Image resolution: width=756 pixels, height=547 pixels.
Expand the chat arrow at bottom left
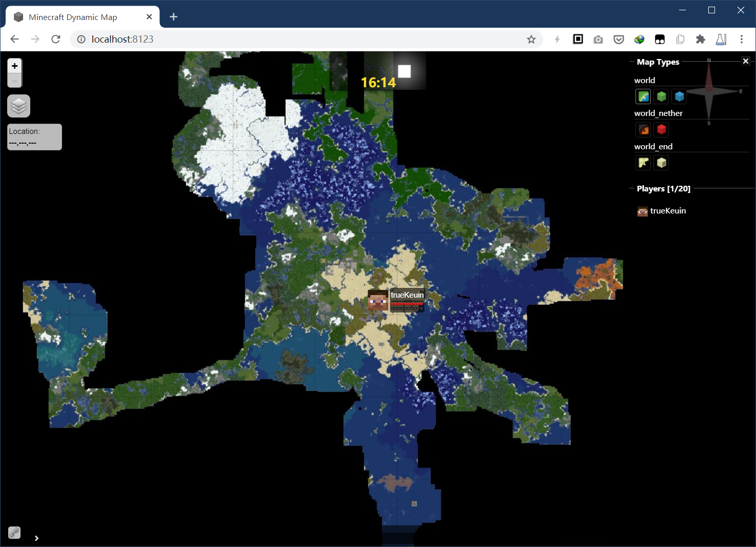click(36, 538)
